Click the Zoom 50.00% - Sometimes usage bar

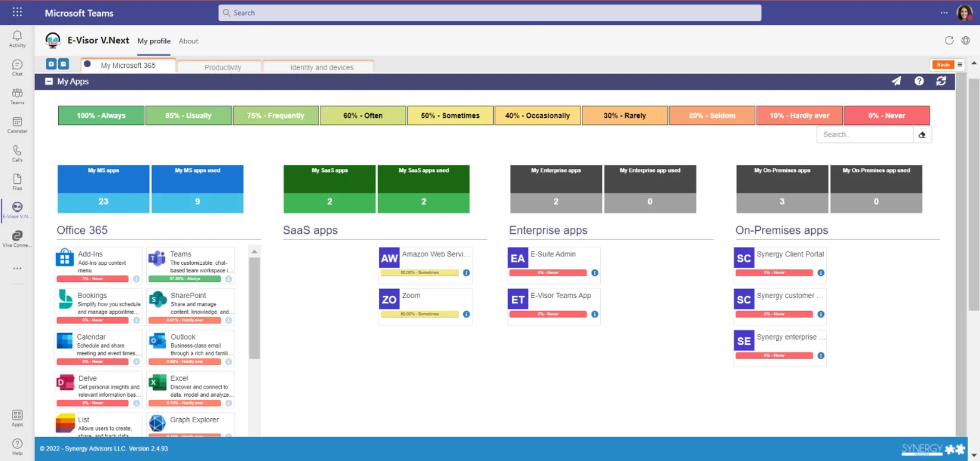(420, 314)
